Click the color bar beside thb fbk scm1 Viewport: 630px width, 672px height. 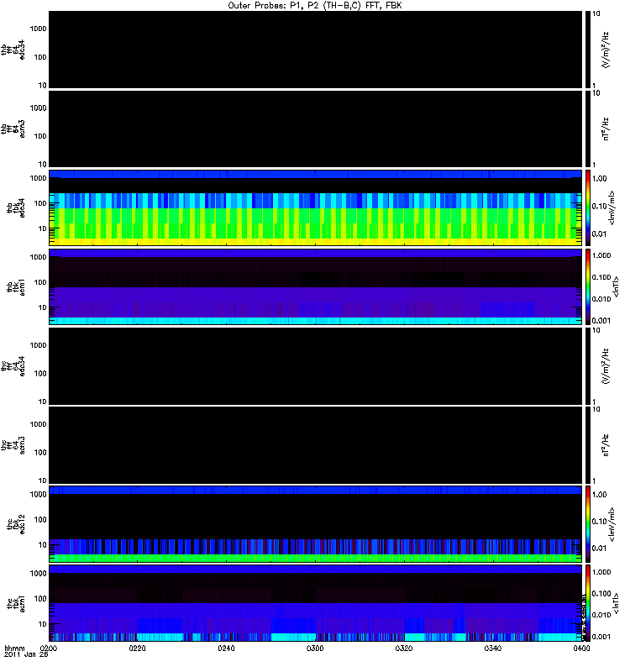pos(588,286)
